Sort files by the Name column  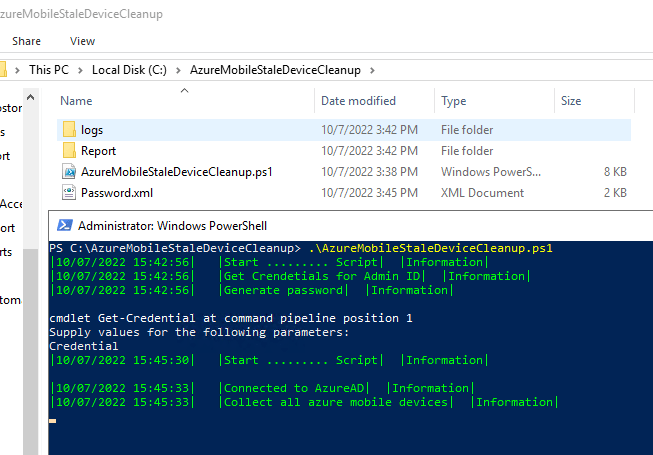pos(76,101)
